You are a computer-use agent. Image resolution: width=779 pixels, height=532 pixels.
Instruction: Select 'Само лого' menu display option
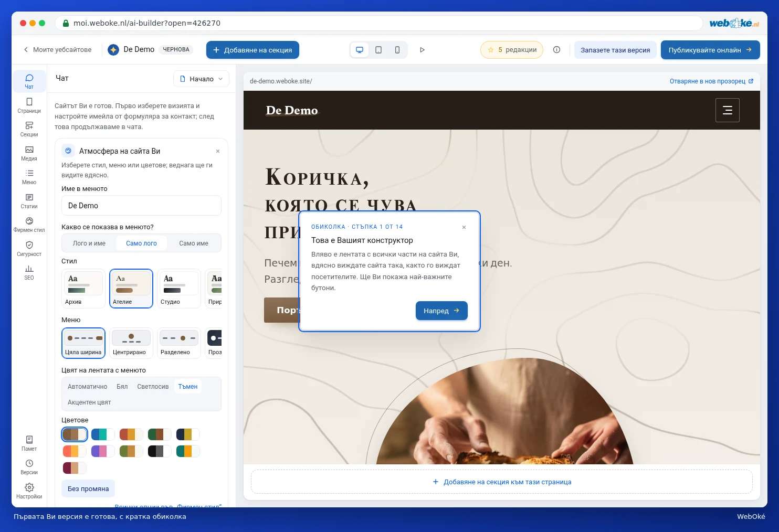[x=141, y=243]
